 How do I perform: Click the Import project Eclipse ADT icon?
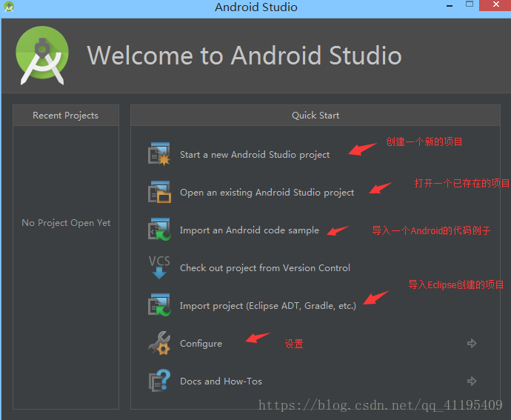159,305
